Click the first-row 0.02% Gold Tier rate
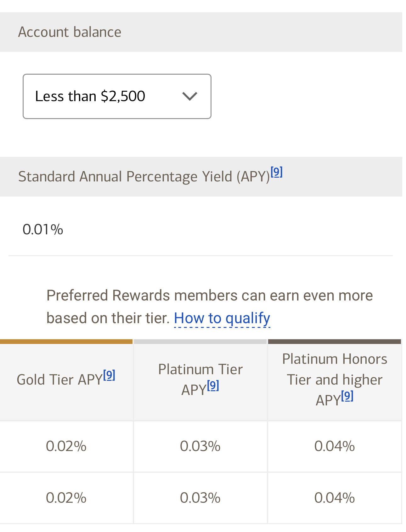The width and height of the screenshot is (406, 532). coord(66,446)
